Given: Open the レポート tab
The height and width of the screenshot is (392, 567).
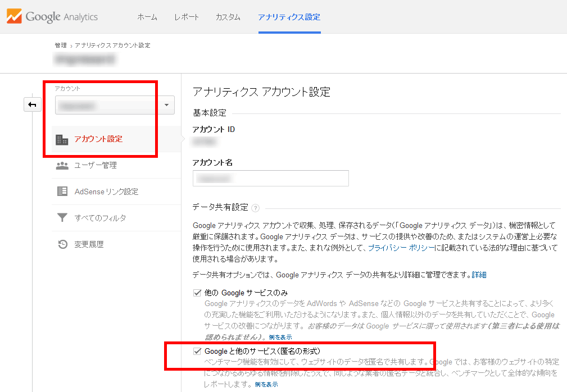Looking at the screenshot, I should pos(186,17).
